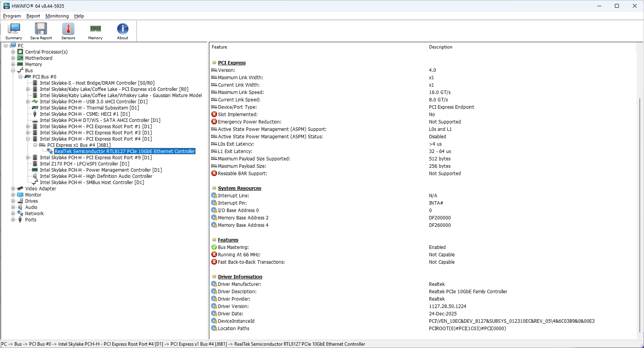Select Intel Z170 PCH LPC/eSPI Controller

pyautogui.click(x=85, y=164)
